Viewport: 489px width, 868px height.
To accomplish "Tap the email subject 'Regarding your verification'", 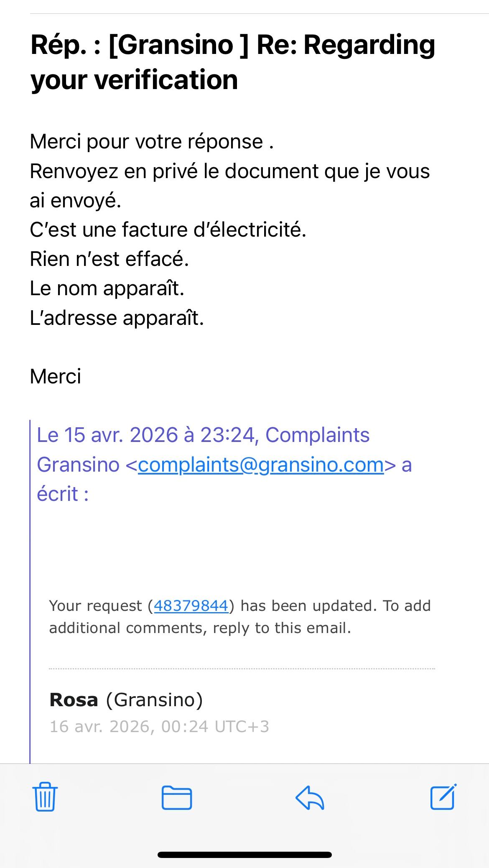I will pos(232,62).
